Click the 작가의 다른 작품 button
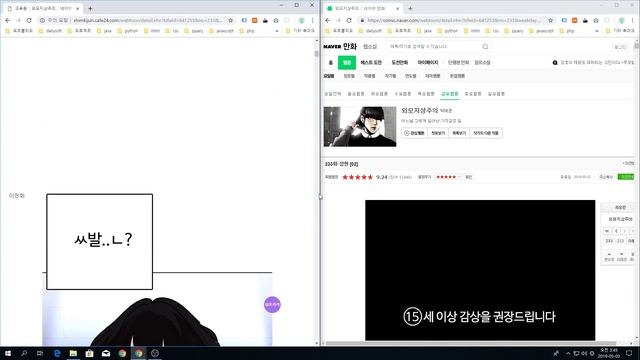The width and height of the screenshot is (640, 360). [x=486, y=133]
